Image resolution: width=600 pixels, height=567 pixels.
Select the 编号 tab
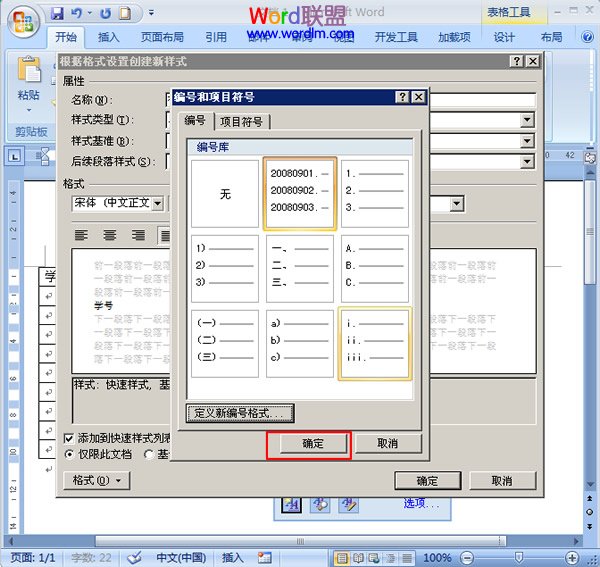click(195, 121)
